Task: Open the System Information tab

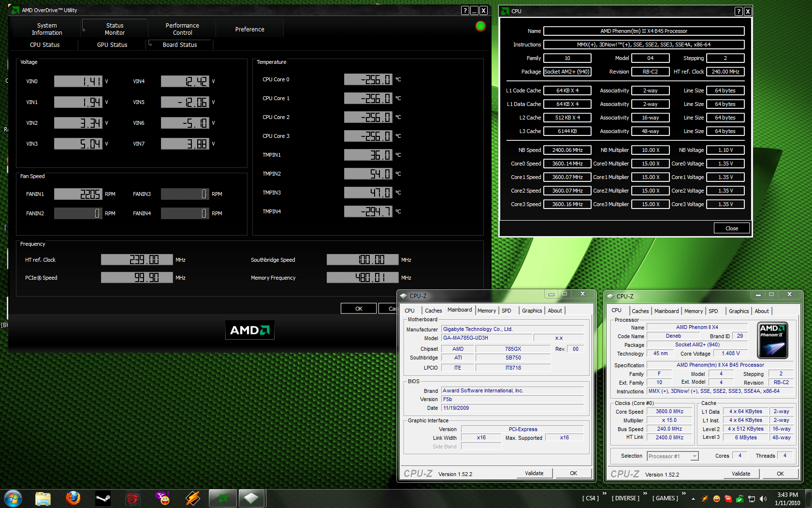Action: click(47, 29)
